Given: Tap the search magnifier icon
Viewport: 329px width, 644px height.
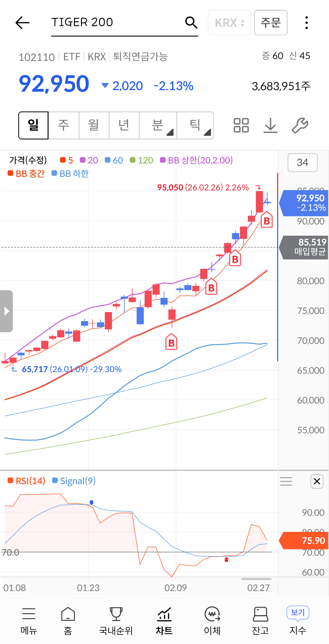Looking at the screenshot, I should click(191, 23).
